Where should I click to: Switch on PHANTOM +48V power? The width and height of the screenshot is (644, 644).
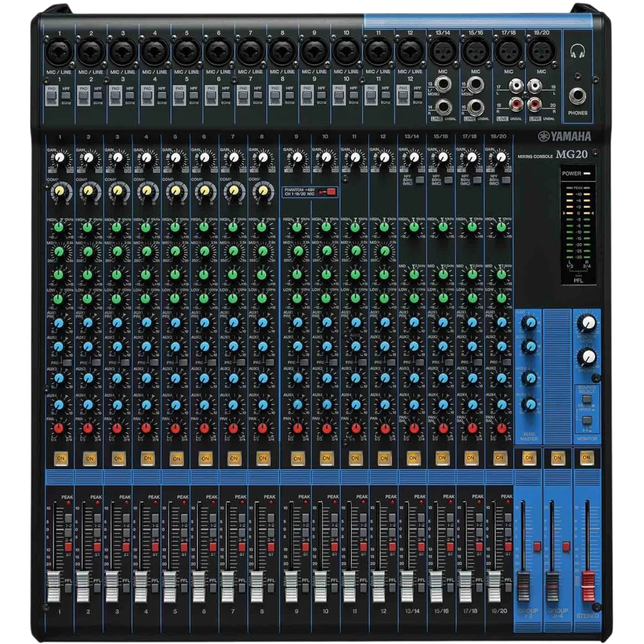[x=331, y=192]
